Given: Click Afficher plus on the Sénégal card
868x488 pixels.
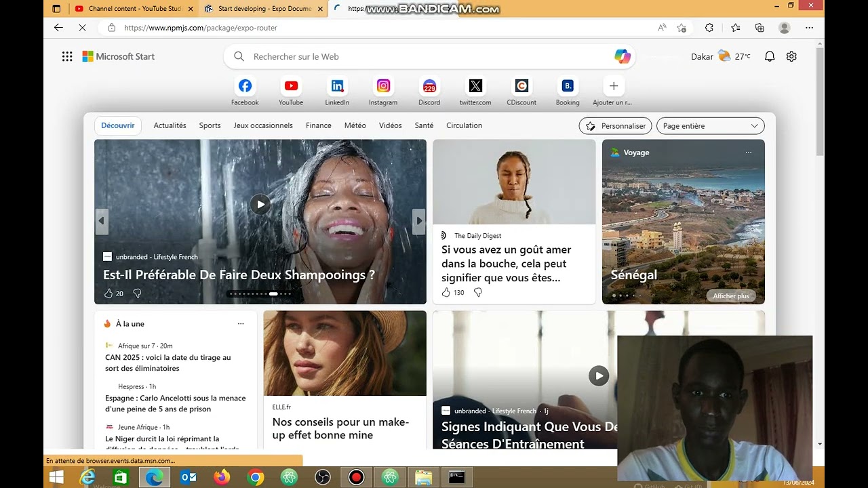Looking at the screenshot, I should [731, 296].
